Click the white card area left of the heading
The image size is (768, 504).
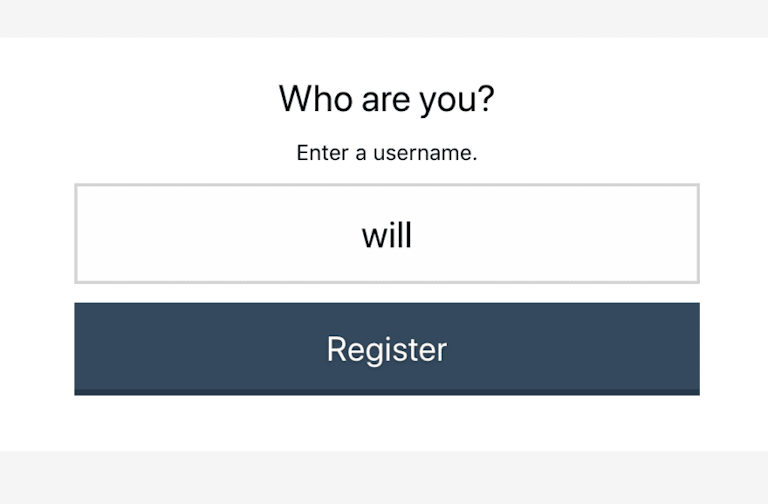137,99
